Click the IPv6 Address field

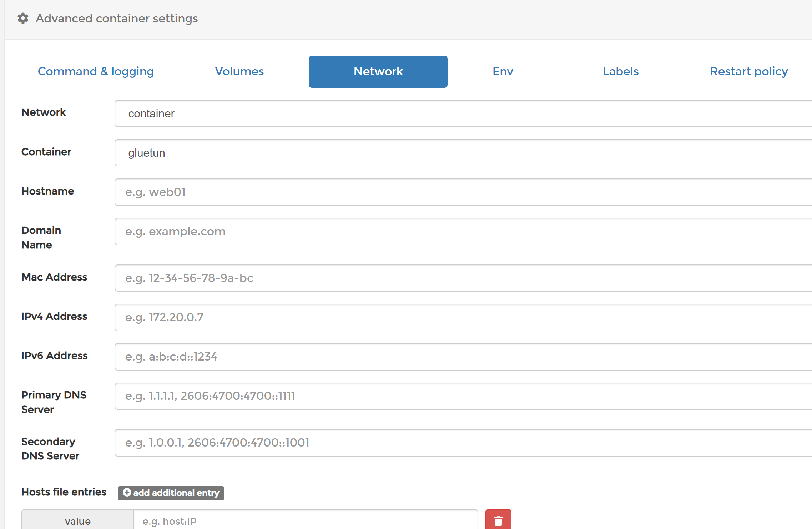(428, 357)
